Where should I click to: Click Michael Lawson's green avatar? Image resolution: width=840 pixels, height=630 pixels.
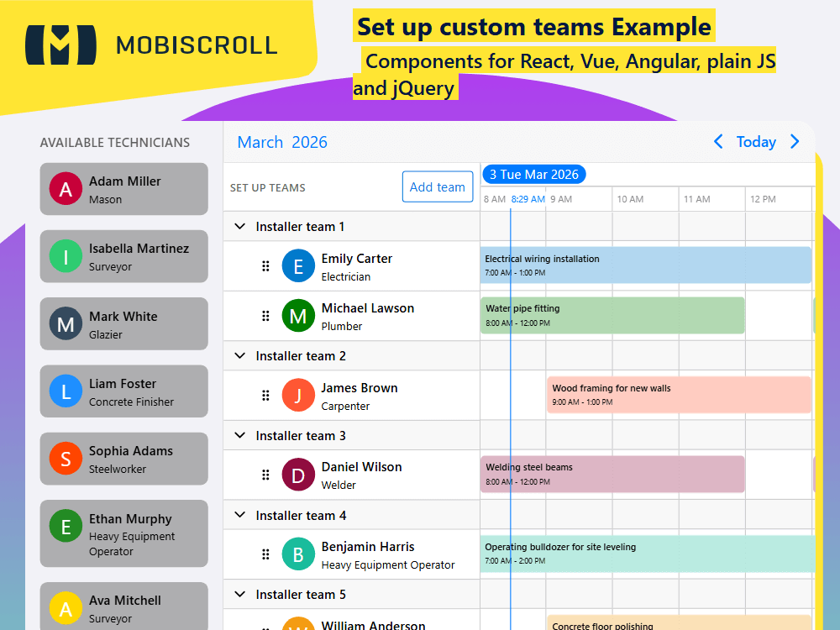(298, 316)
